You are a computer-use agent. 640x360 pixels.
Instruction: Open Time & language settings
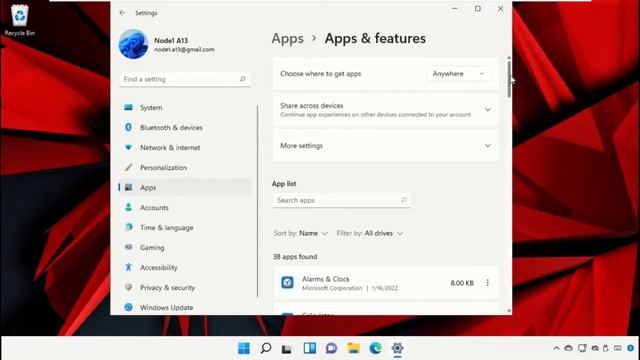pyautogui.click(x=185, y=227)
